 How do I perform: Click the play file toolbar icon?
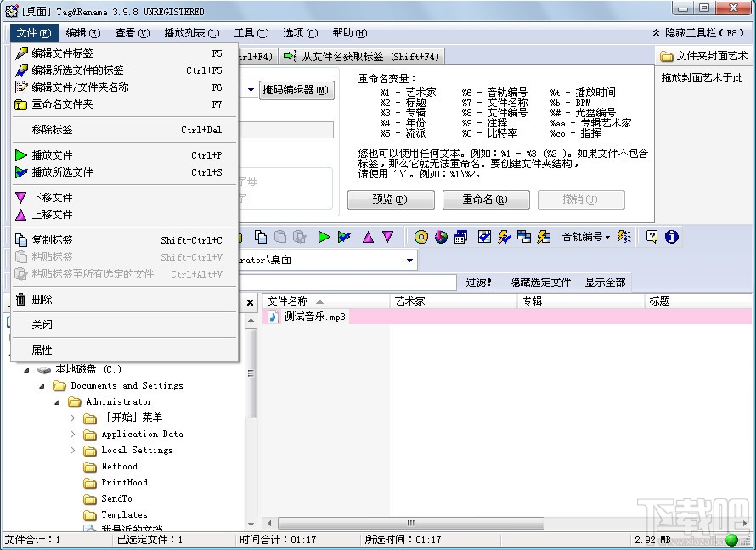324,237
